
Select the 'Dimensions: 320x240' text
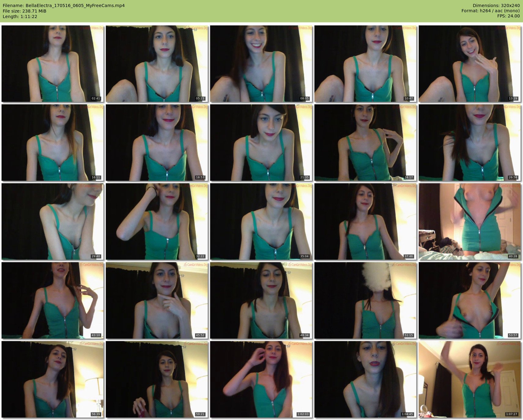[496, 6]
